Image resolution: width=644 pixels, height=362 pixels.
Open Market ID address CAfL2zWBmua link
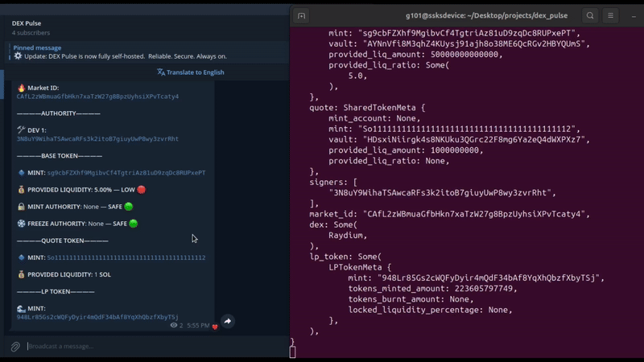(97, 97)
